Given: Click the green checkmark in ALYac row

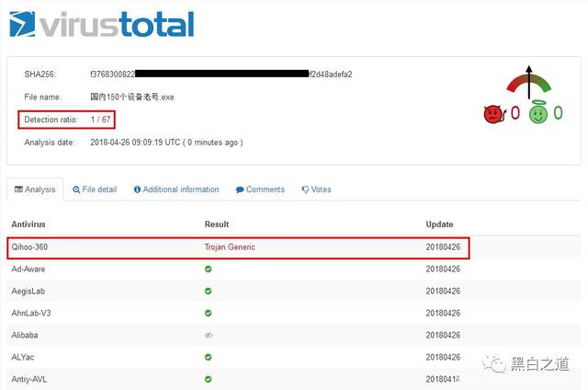Looking at the screenshot, I should tap(209, 357).
